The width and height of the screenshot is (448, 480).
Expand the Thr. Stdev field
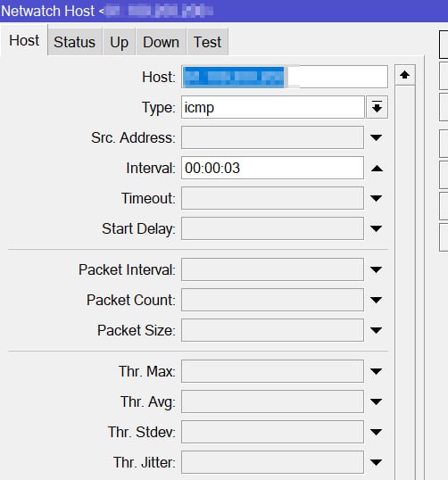[377, 432]
